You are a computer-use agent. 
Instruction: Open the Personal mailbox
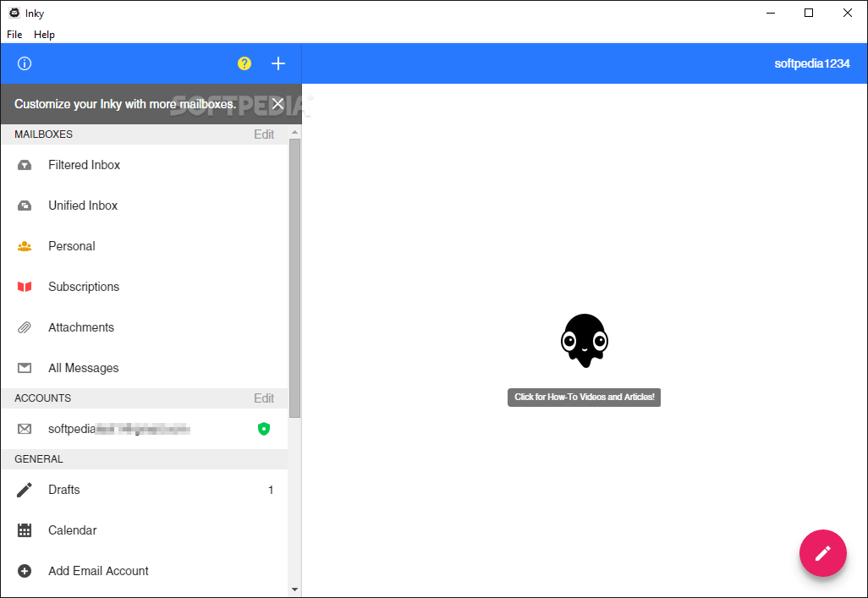(145, 246)
